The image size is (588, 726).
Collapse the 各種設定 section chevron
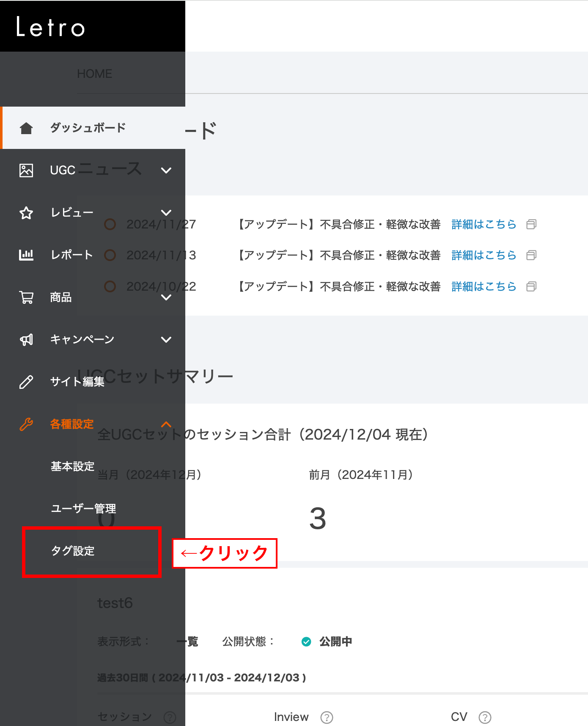pos(166,424)
